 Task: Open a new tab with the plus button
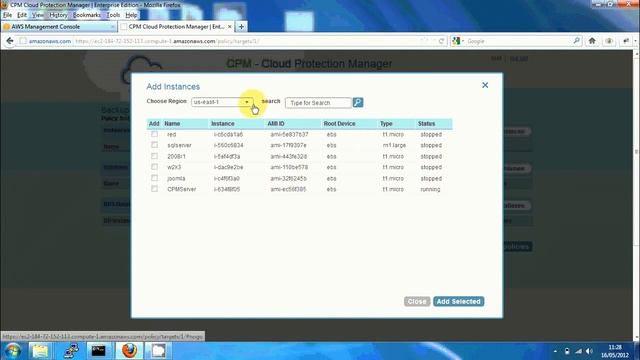coord(241,27)
